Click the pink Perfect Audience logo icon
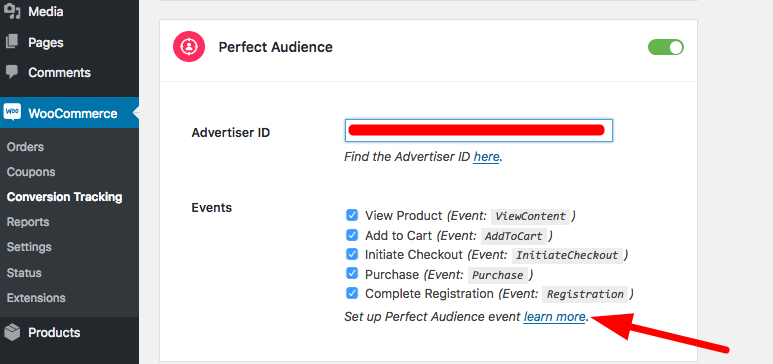Image resolution: width=773 pixels, height=364 pixels. coord(188,47)
